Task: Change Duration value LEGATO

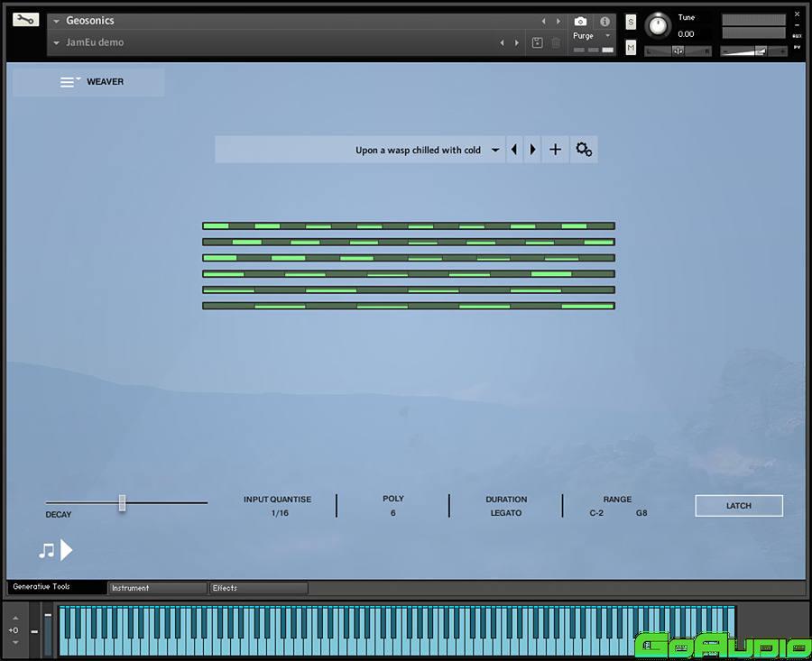Action: [x=506, y=513]
